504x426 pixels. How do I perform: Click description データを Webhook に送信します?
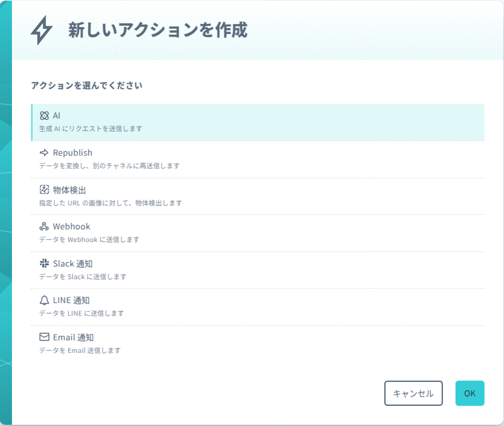pyautogui.click(x=89, y=239)
